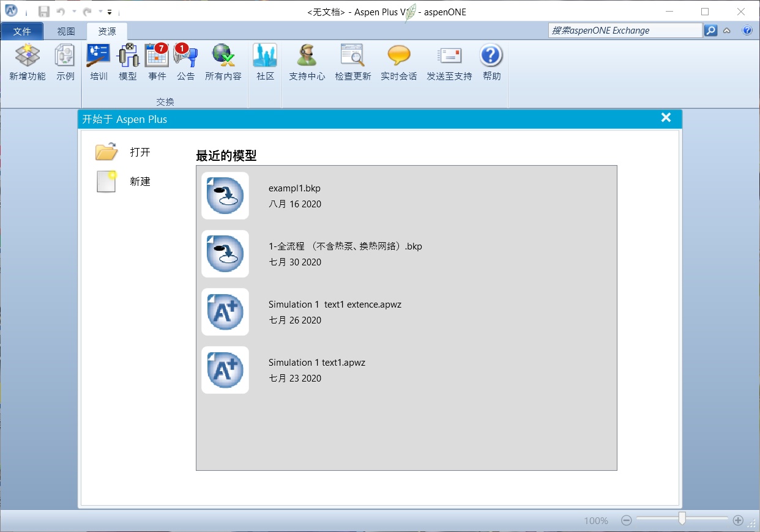Select Simulation 1 text1.apwz file name

point(317,362)
